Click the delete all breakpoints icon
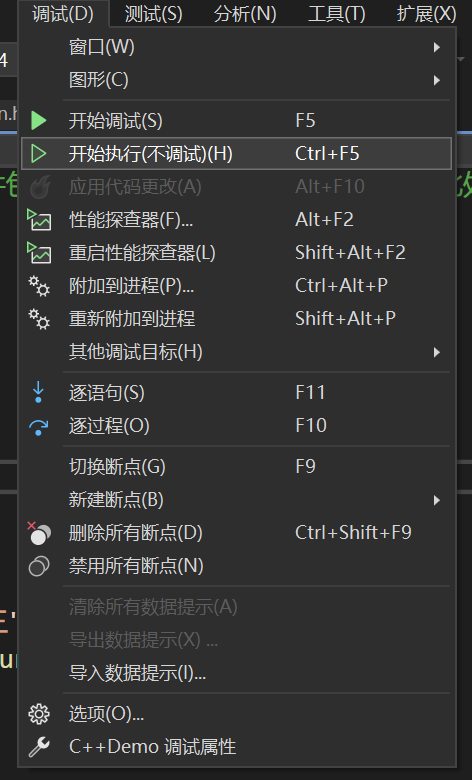The height and width of the screenshot is (780, 472). [38, 533]
